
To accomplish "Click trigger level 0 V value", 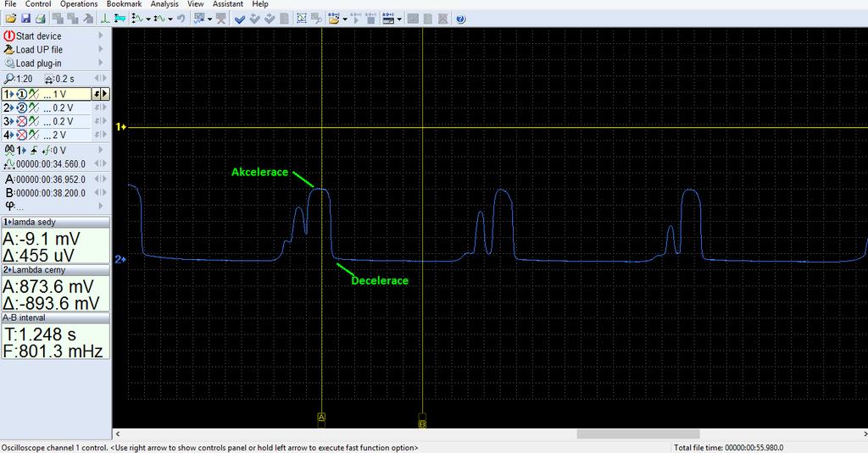I will (x=59, y=151).
